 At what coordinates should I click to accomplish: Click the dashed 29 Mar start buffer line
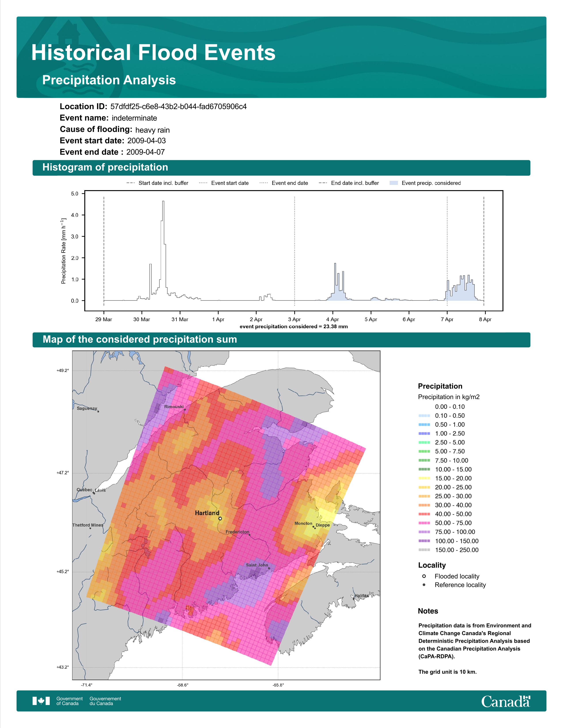104,251
